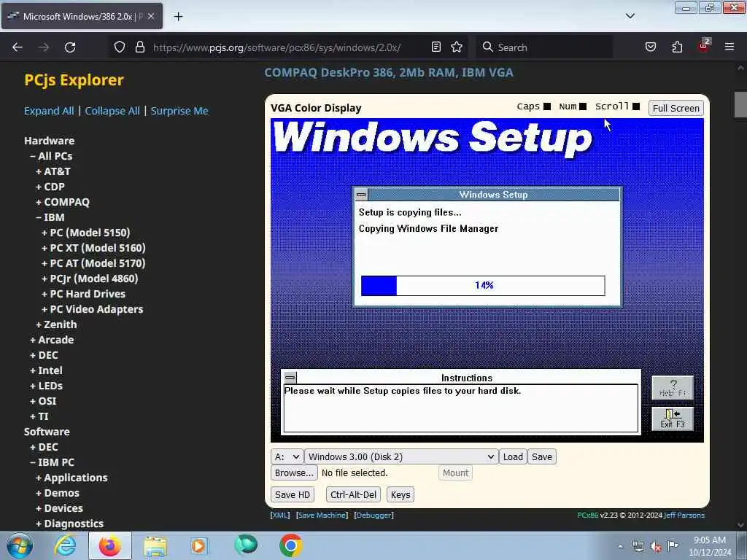Bookmark this page with the star icon
Image resolution: width=747 pixels, height=560 pixels.
coord(457,47)
